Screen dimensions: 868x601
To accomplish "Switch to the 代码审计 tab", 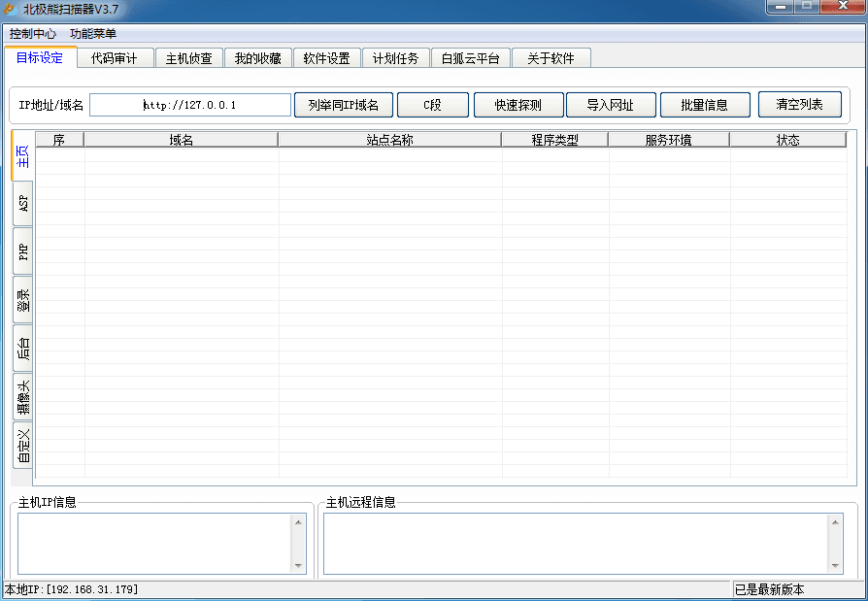I will (115, 58).
